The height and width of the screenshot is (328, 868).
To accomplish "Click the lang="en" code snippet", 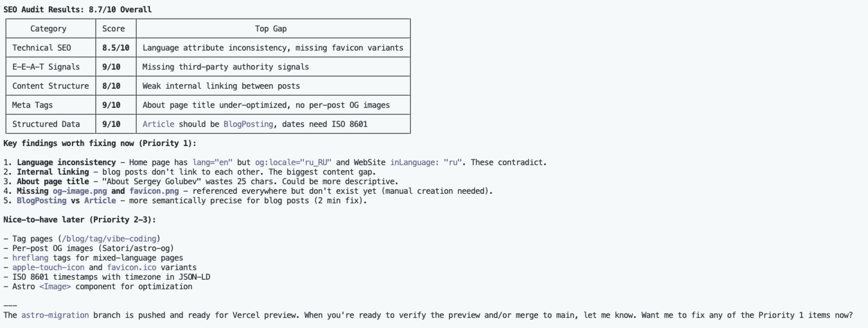I will point(212,162).
